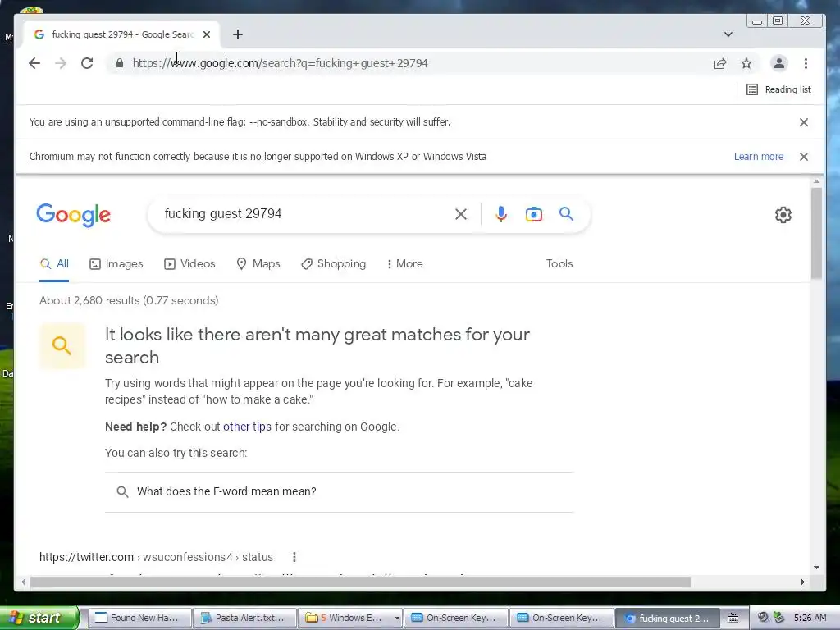The width and height of the screenshot is (840, 630).
Task: Switch to the Maps tab
Action: pos(258,263)
